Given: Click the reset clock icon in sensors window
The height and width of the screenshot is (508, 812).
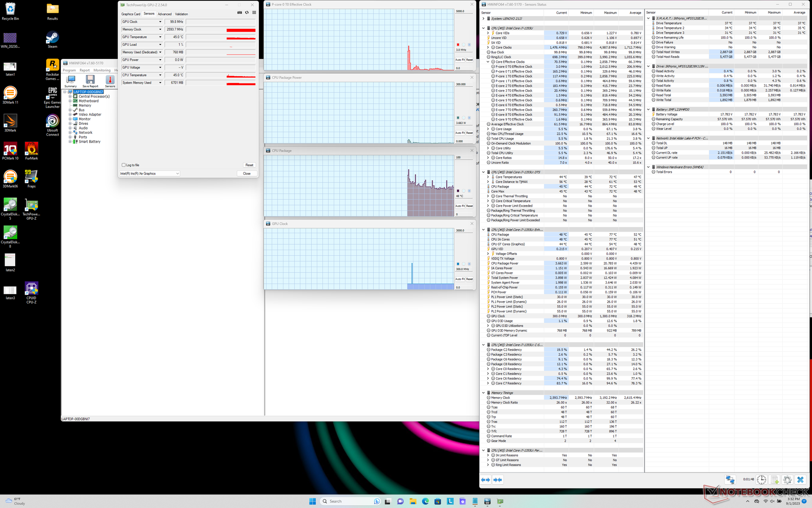Looking at the screenshot, I should (x=761, y=480).
